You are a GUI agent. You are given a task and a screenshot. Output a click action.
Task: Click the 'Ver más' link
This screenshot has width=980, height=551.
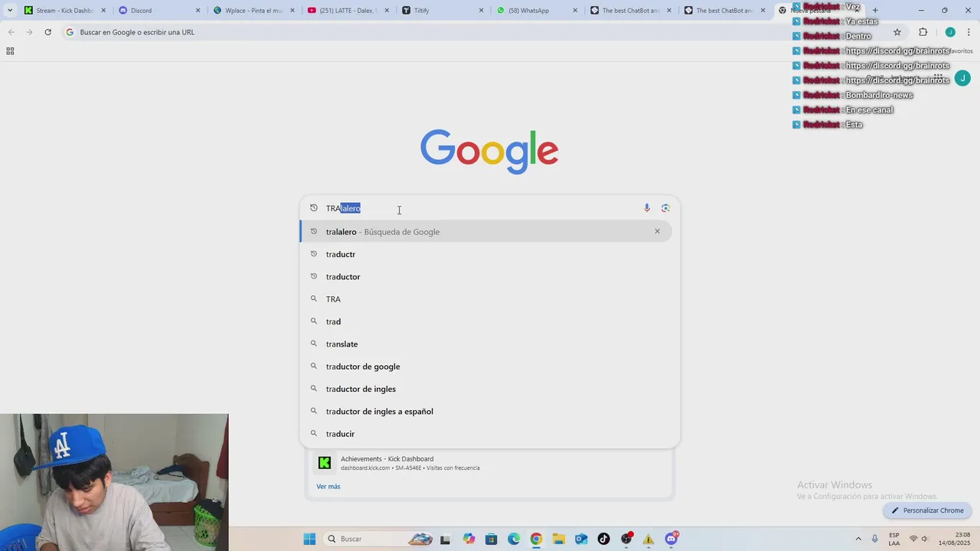click(328, 487)
